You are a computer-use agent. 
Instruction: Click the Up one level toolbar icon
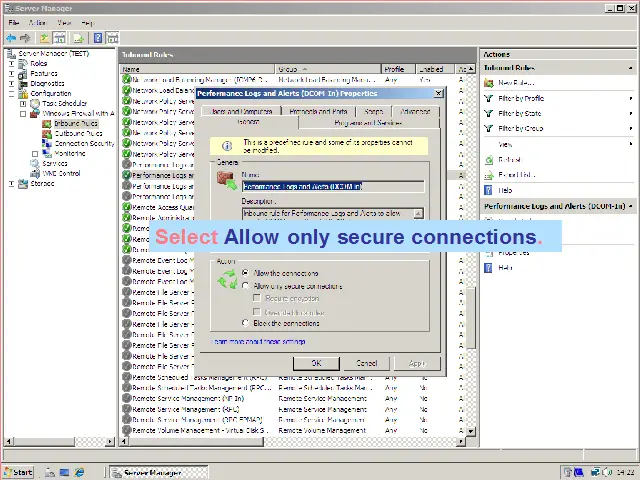[44, 38]
